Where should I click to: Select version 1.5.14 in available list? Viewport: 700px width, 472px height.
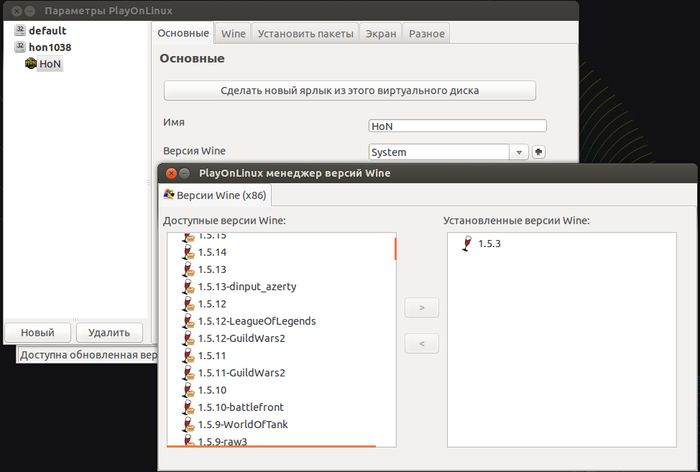212,252
